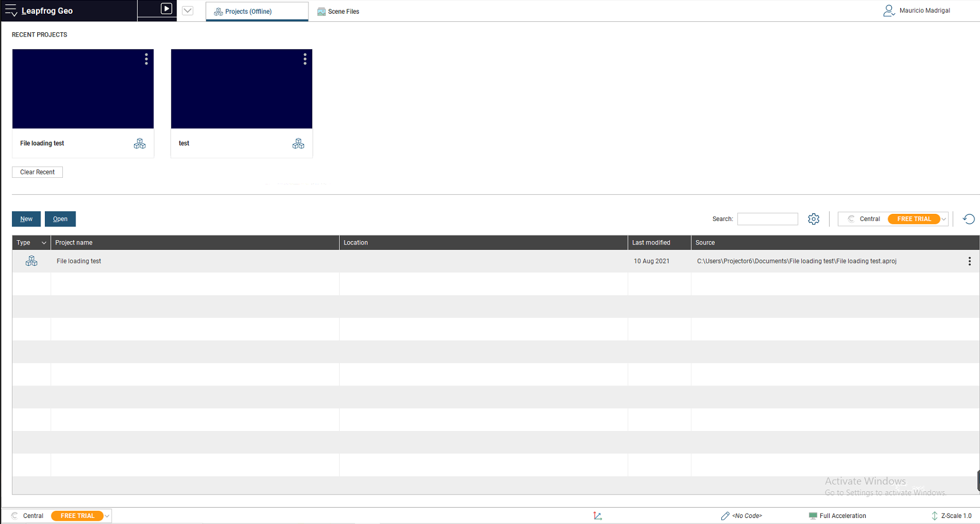
Task: Sort by the Last modified column header
Action: (x=660, y=243)
